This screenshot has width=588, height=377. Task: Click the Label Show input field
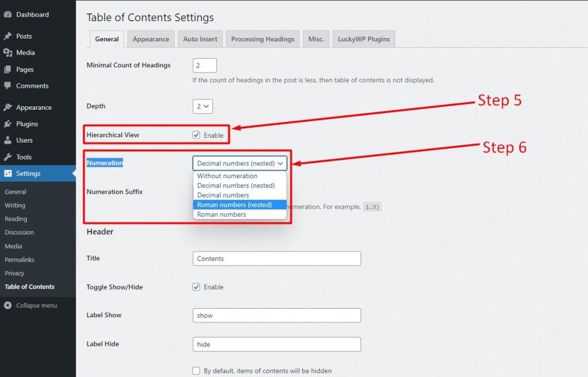pos(277,316)
